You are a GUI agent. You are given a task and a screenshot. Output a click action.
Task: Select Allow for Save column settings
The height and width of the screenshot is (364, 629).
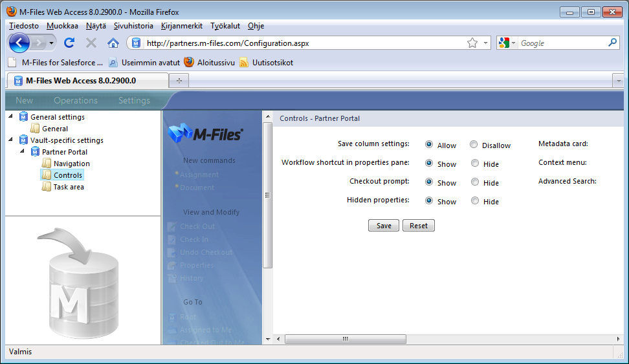point(429,144)
